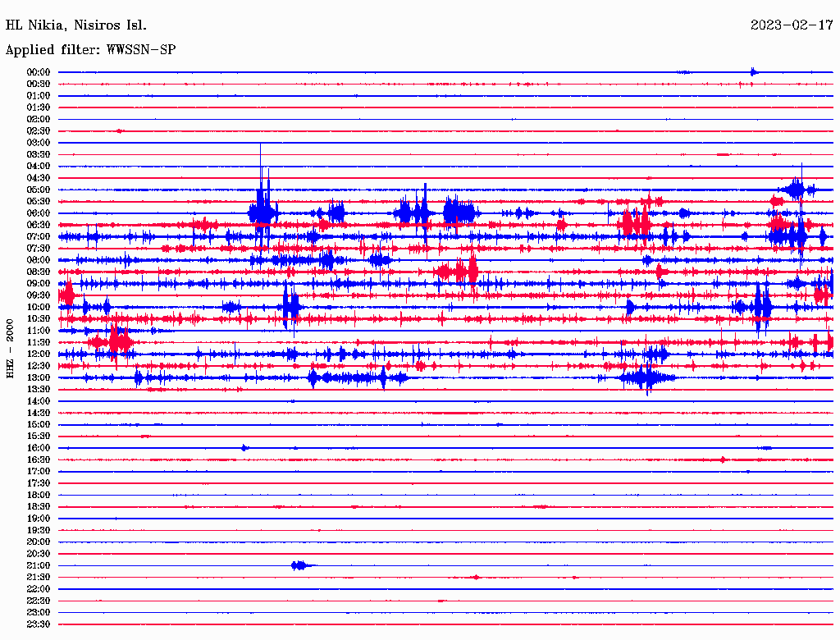The height and width of the screenshot is (640, 840).
Task: Click the large red burst starting the 11:30 trace
Action: click(112, 342)
